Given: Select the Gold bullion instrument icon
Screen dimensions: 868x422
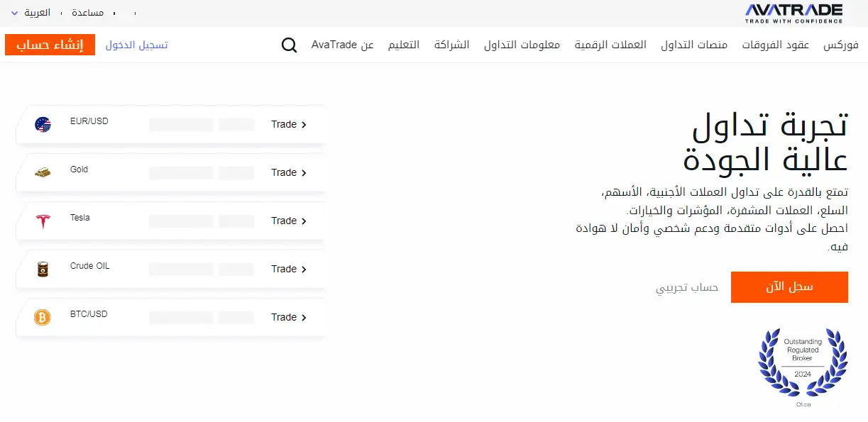Looking at the screenshot, I should coord(43,172).
